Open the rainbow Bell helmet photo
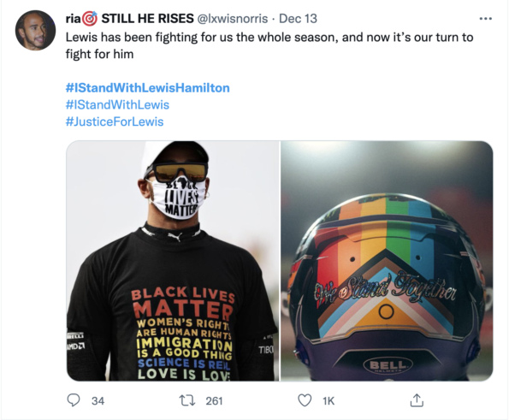Image resolution: width=509 pixels, height=420 pixels. pyautogui.click(x=387, y=261)
